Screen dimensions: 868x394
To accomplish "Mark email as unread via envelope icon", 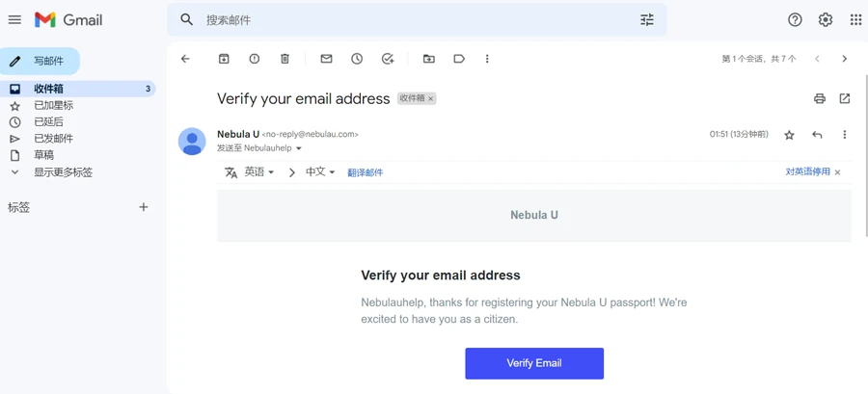I will tap(326, 59).
